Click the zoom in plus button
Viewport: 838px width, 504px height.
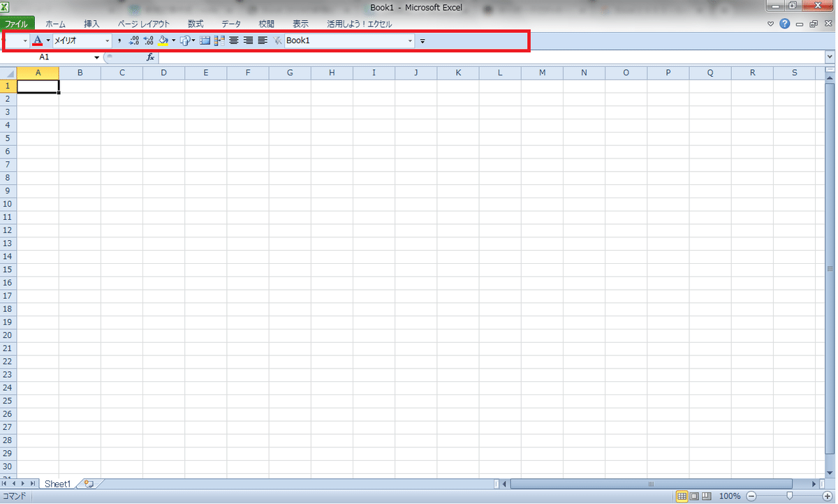(x=829, y=496)
